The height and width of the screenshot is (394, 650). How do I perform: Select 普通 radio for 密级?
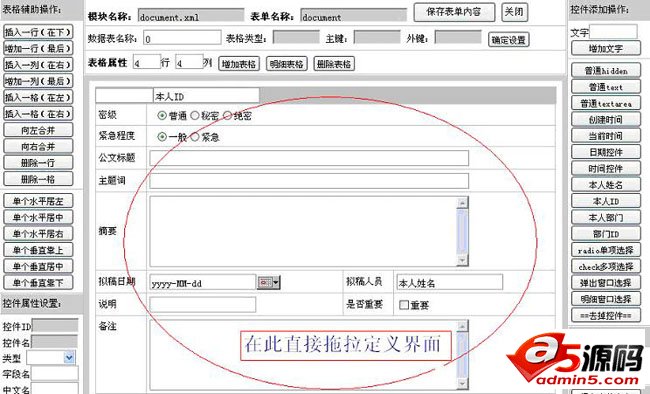click(x=162, y=116)
